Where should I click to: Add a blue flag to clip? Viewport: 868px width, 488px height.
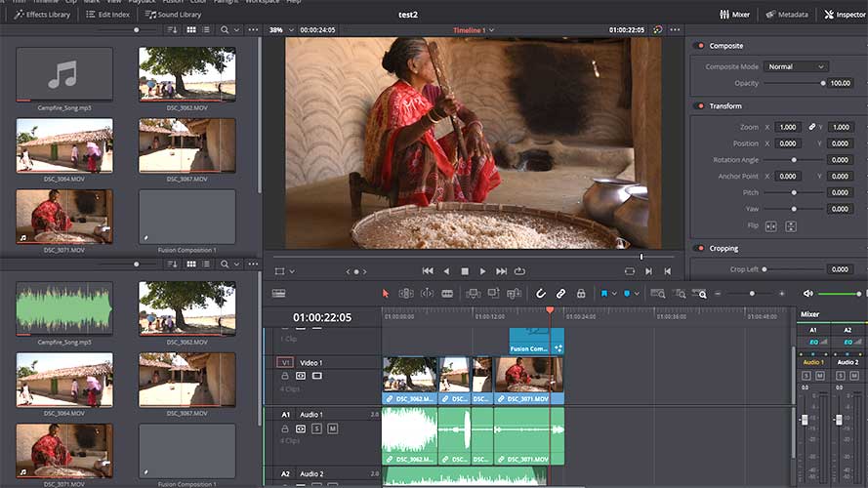click(x=604, y=293)
